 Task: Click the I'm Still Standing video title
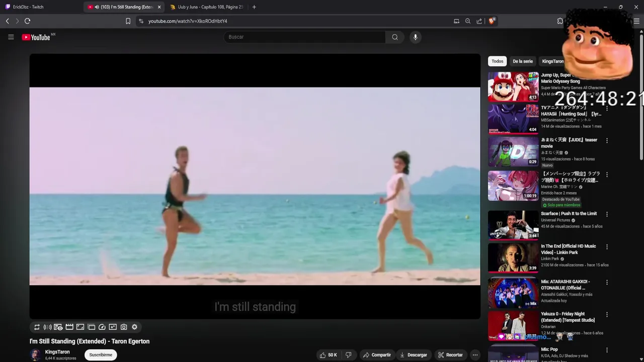[x=90, y=341]
